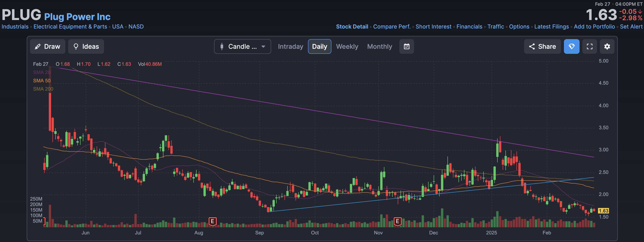Open the Options link
Screen dimensions: 644x242
tap(519, 26)
